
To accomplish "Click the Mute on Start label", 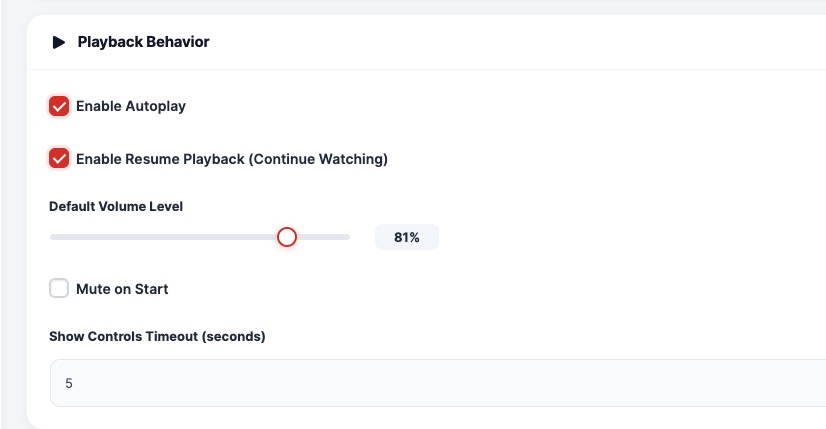I will 122,289.
